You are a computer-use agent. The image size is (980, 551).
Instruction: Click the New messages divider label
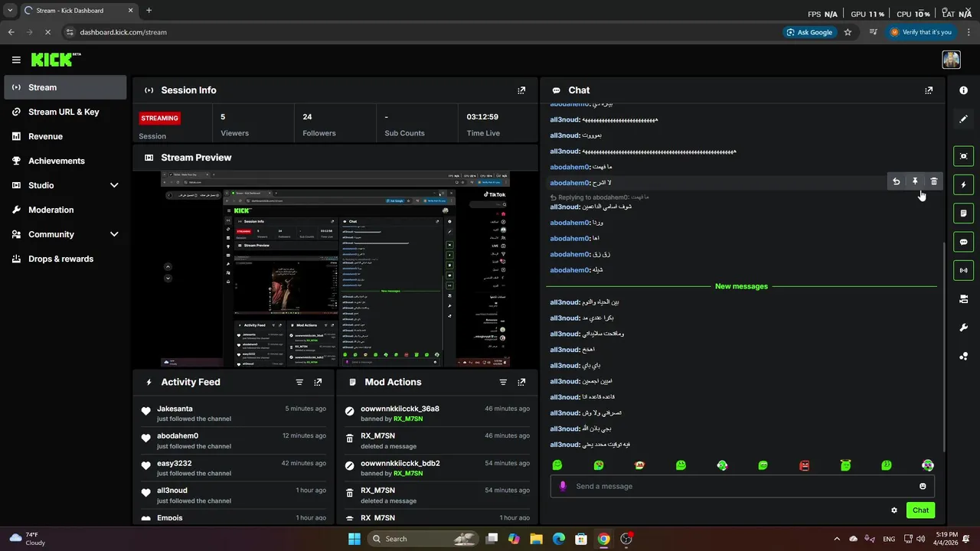[741, 286]
